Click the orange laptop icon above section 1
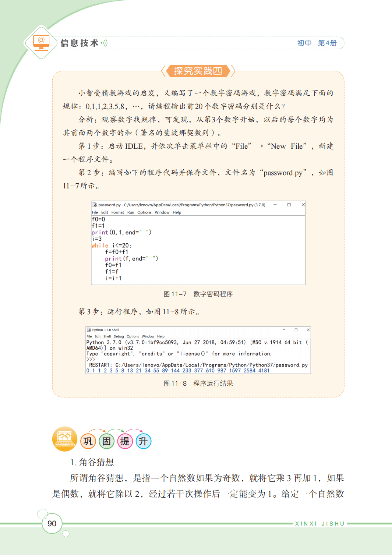 [65, 439]
